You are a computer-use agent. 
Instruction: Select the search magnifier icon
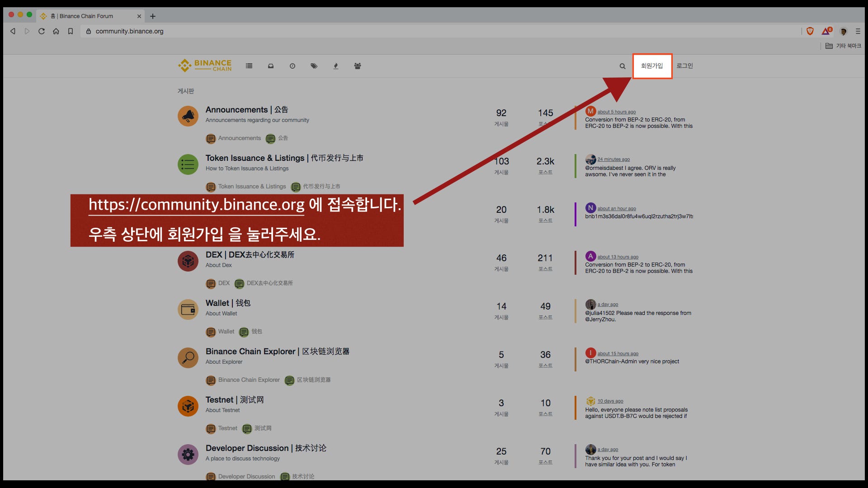(623, 66)
